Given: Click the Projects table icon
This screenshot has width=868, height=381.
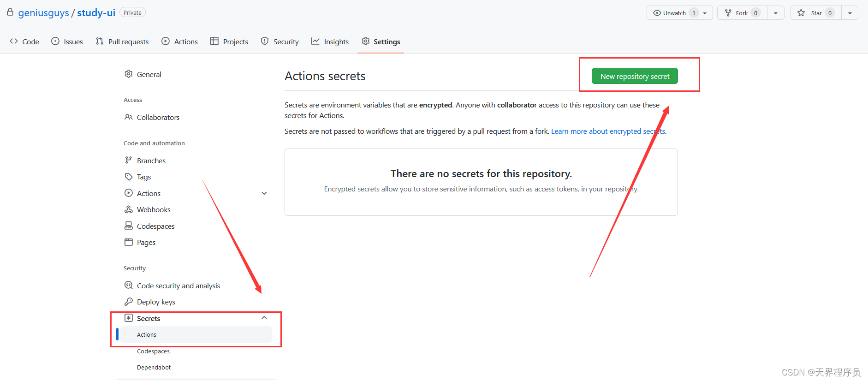Looking at the screenshot, I should click(214, 41).
